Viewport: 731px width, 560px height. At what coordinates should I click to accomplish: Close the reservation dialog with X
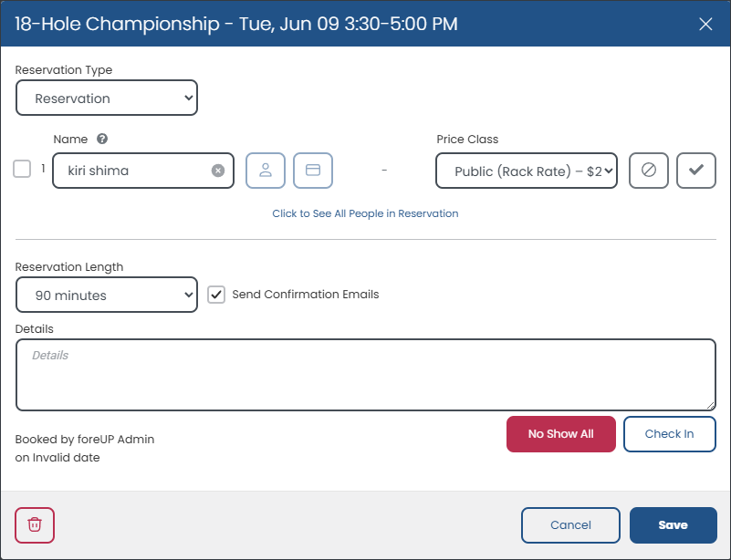pyautogui.click(x=705, y=25)
